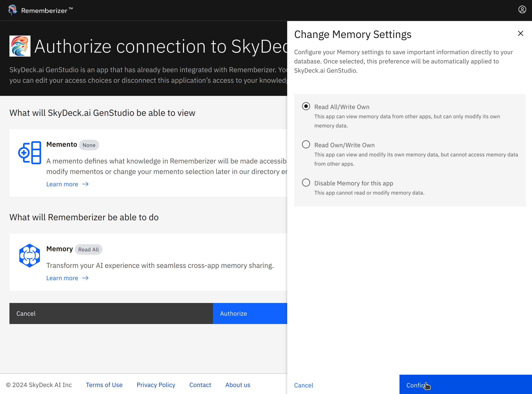The height and width of the screenshot is (394, 532).
Task: Click the Memory hexagon icon
Action: [x=29, y=255]
